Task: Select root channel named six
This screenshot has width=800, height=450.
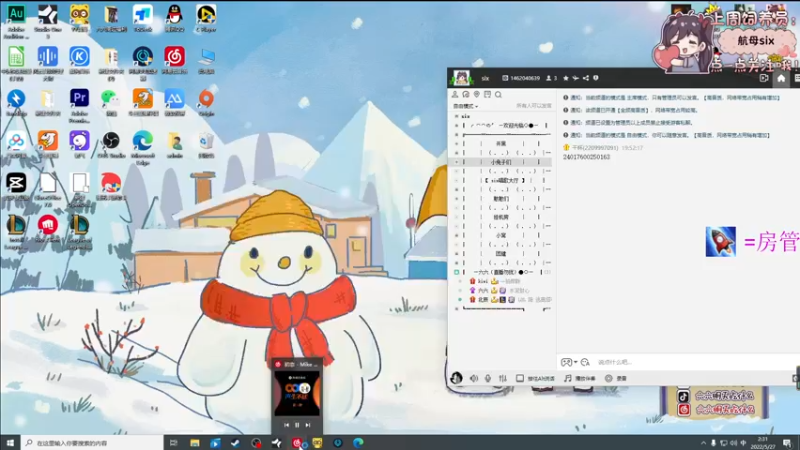Action: [x=465, y=116]
